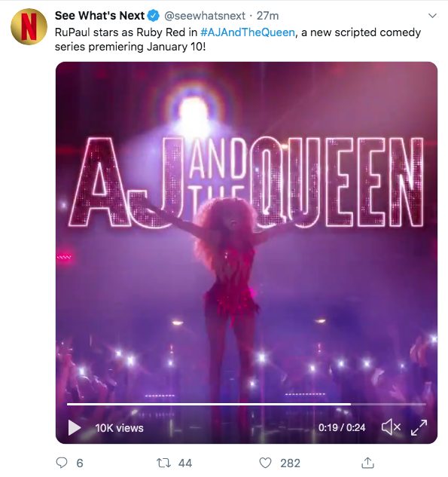Click the AJ and the Queen video thumbnail
Image resolution: width=448 pixels, height=477 pixels.
246,252
